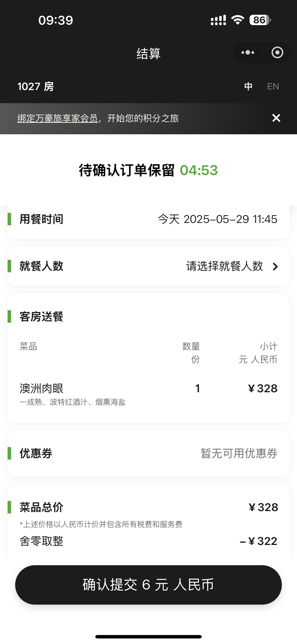297x644 pixels.
Task: Open the 绑定万豪旅享家会员 link
Action: point(58,118)
